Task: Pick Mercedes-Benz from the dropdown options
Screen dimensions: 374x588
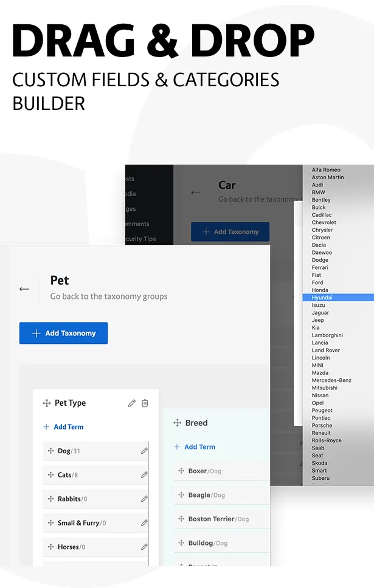Action: click(x=331, y=380)
